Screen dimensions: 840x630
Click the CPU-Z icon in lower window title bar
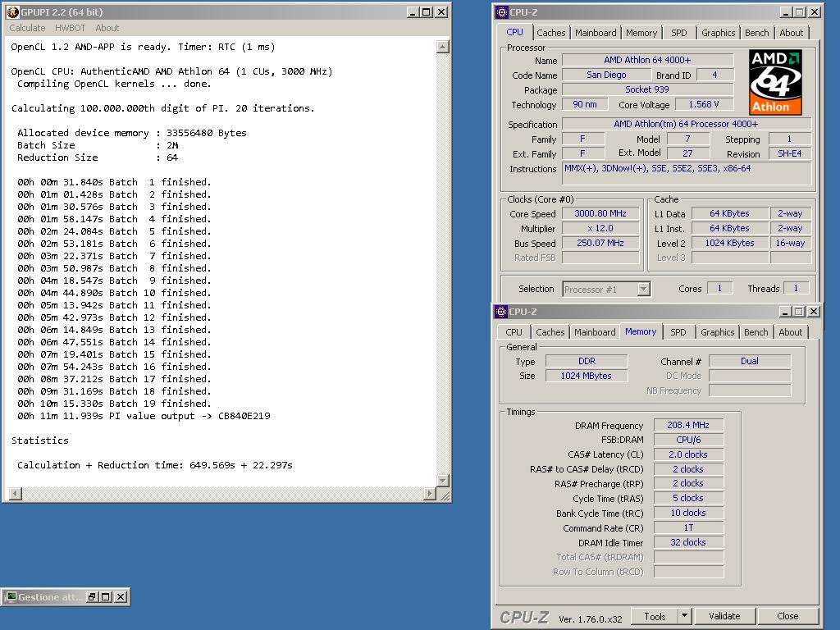coord(501,311)
